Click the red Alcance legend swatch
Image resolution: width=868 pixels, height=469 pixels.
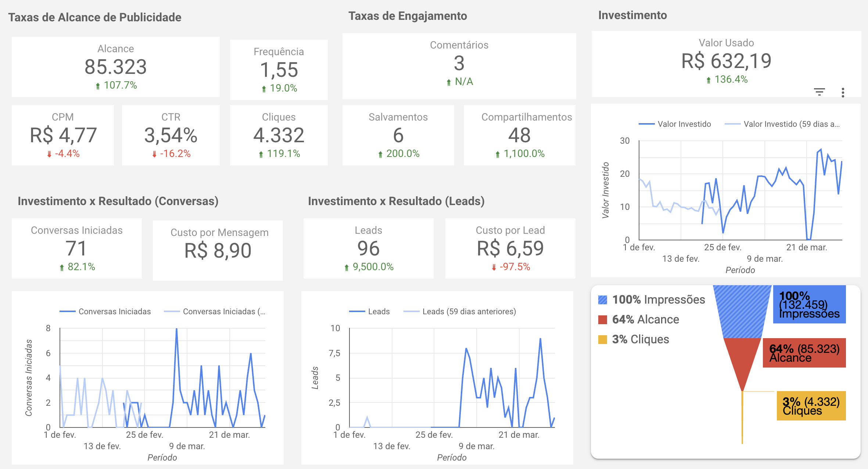coord(603,320)
